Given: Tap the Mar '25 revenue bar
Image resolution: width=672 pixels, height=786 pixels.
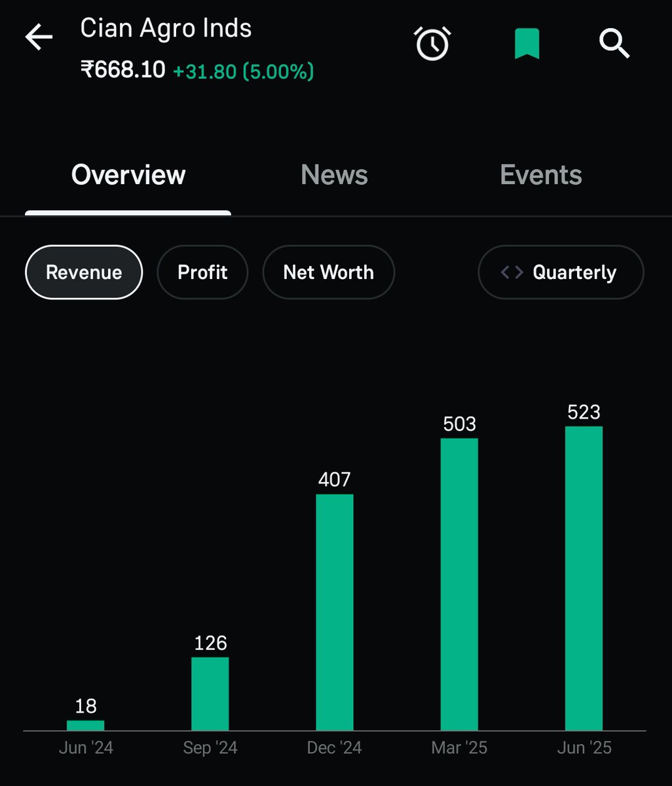Looking at the screenshot, I should [459, 584].
